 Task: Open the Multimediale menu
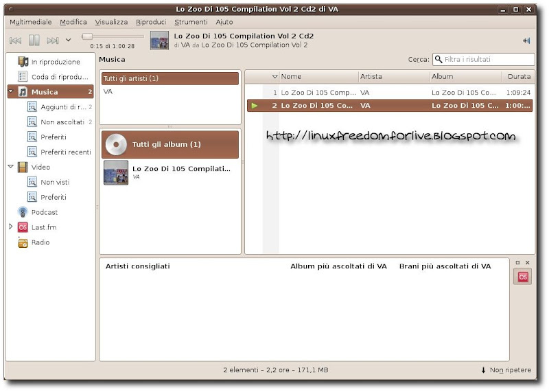click(30, 22)
